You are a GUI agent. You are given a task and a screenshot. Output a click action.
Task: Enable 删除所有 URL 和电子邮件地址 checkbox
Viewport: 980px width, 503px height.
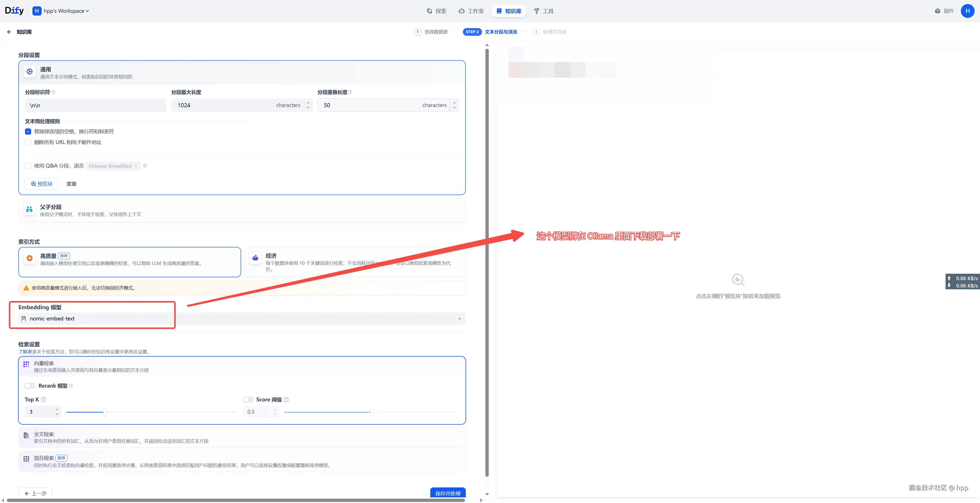coord(28,142)
